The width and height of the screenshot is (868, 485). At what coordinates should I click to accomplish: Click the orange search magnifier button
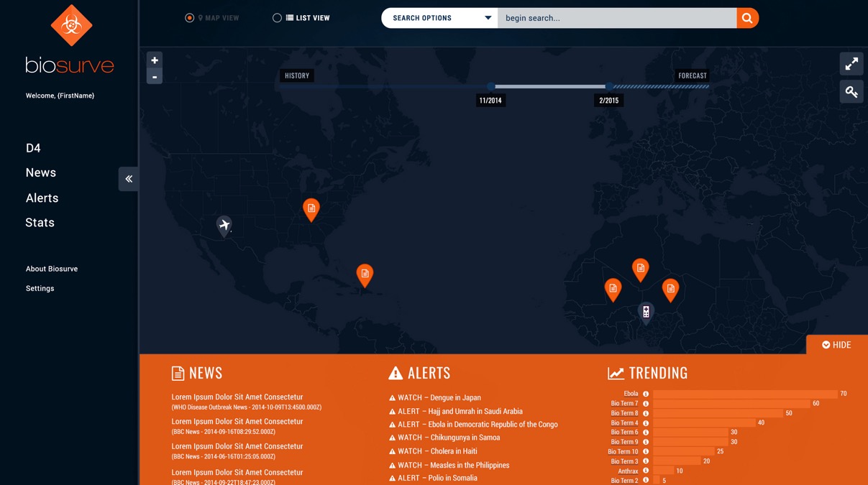point(748,18)
